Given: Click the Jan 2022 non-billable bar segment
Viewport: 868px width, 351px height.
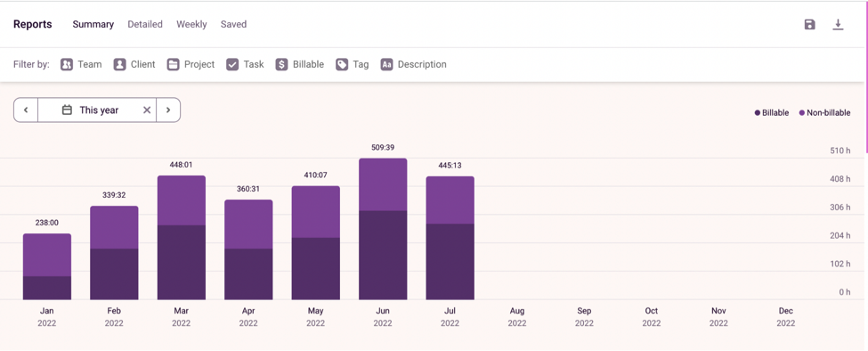Looking at the screenshot, I should 47,255.
